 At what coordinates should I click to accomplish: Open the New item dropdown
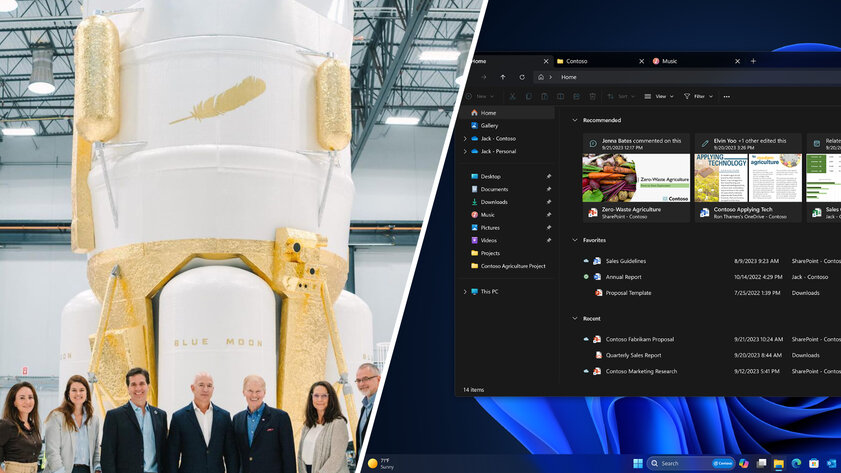click(x=480, y=97)
